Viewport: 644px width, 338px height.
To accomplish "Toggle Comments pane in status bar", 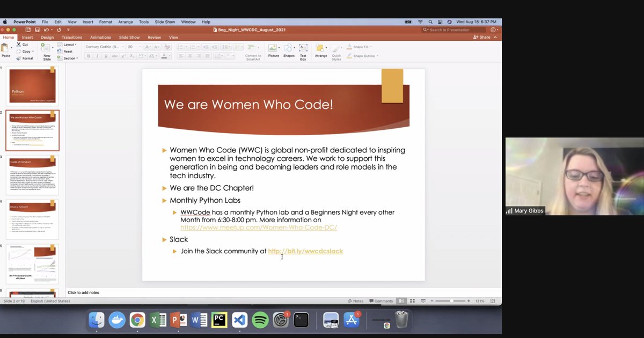I will tap(381, 301).
